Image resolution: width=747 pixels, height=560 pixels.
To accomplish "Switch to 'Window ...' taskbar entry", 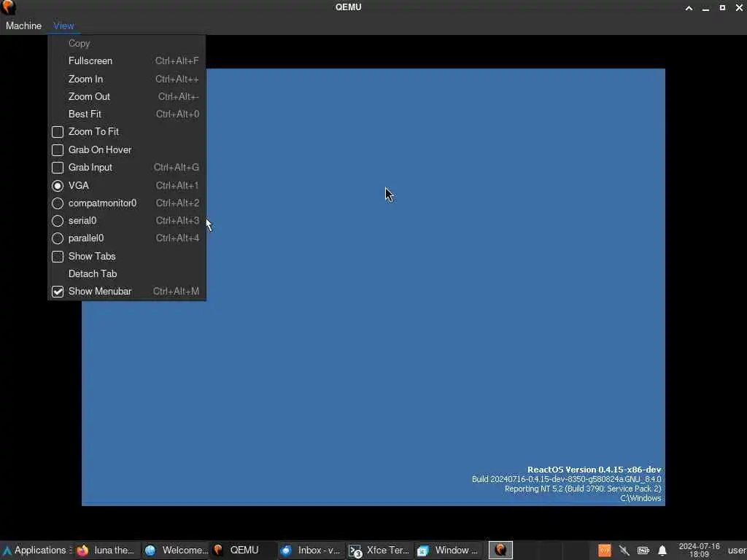I will point(448,551).
